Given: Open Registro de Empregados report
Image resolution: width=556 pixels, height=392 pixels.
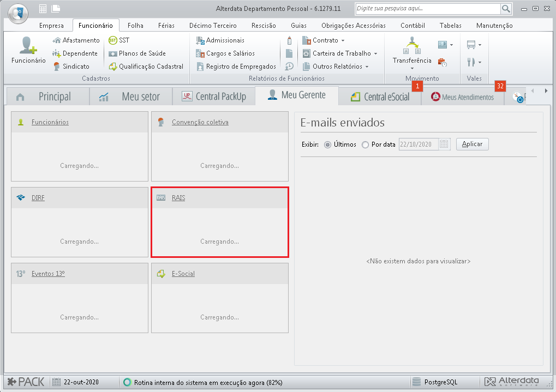Looking at the screenshot, I should click(x=236, y=67).
